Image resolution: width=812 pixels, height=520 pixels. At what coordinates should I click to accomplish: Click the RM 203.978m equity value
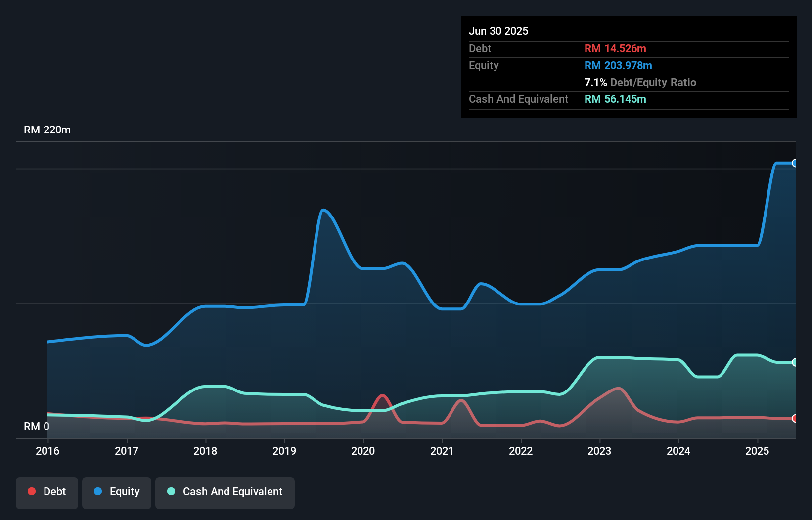point(618,65)
